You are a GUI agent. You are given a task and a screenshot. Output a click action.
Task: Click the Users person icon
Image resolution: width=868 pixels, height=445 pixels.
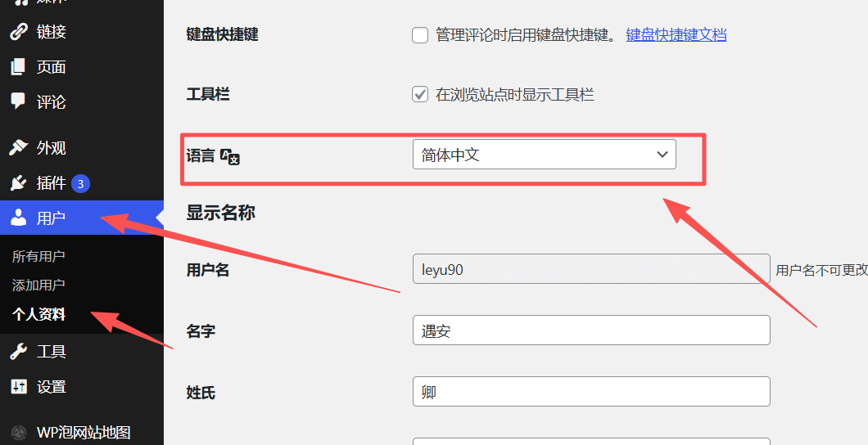pyautogui.click(x=18, y=218)
